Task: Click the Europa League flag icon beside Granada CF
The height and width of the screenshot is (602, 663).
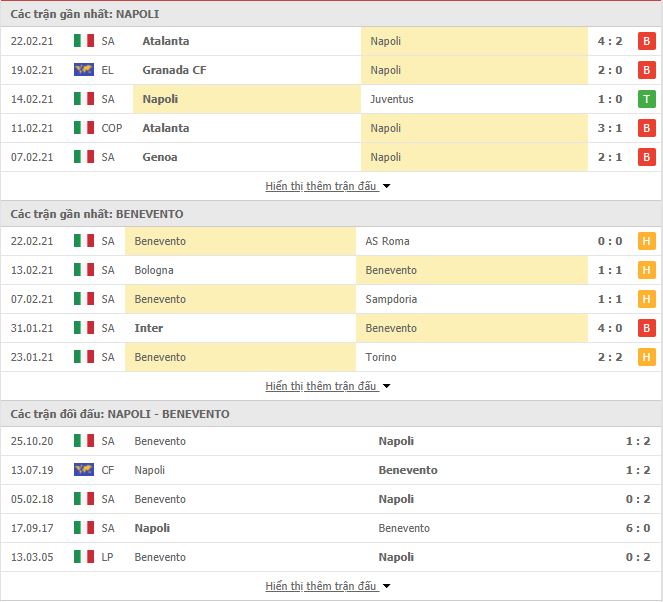Action: [84, 69]
